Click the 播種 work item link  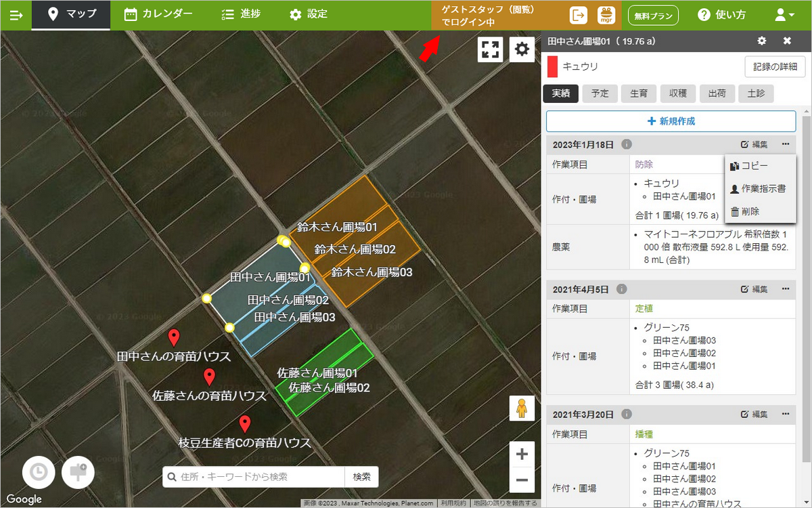[644, 433]
